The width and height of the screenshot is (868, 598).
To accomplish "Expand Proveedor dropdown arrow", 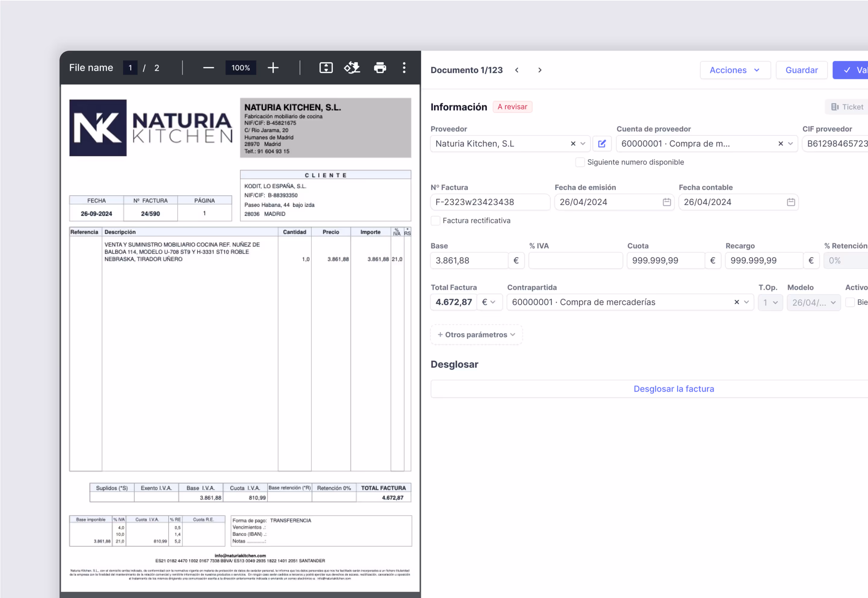I will tap(583, 144).
